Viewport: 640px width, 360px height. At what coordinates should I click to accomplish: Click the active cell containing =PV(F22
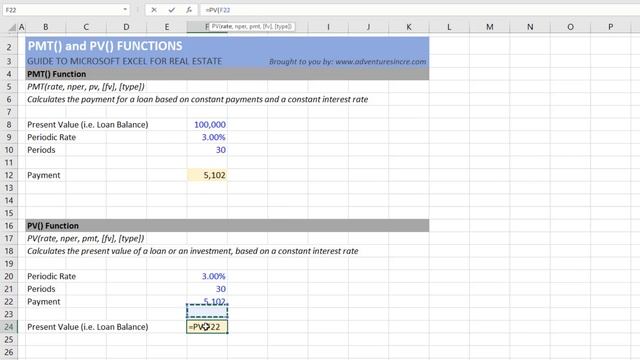pyautogui.click(x=207, y=327)
